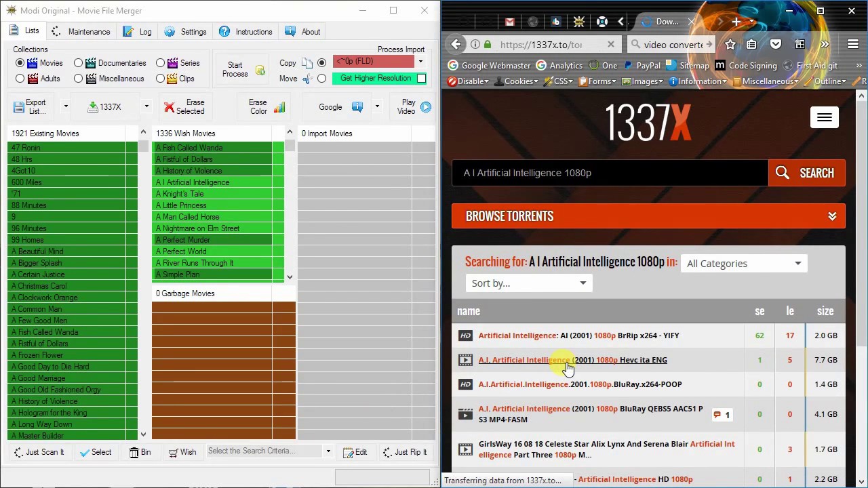Open the Export List dropdown arrow

[66, 107]
